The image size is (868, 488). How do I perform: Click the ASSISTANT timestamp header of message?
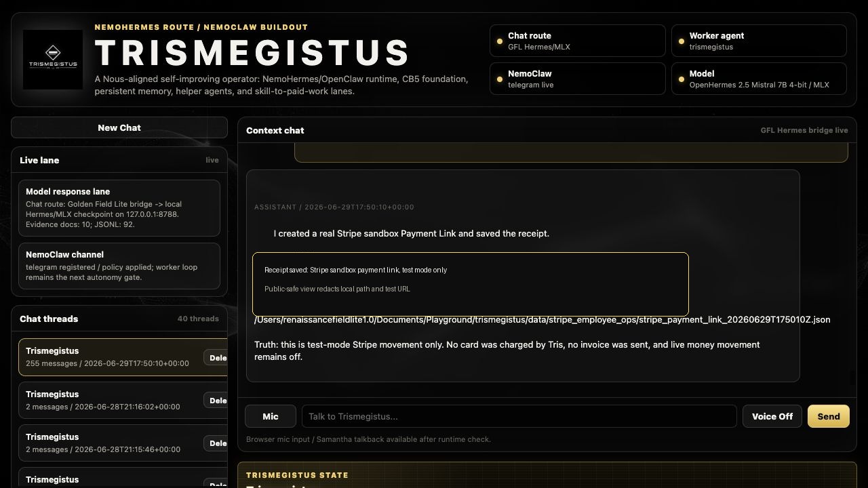click(x=334, y=207)
